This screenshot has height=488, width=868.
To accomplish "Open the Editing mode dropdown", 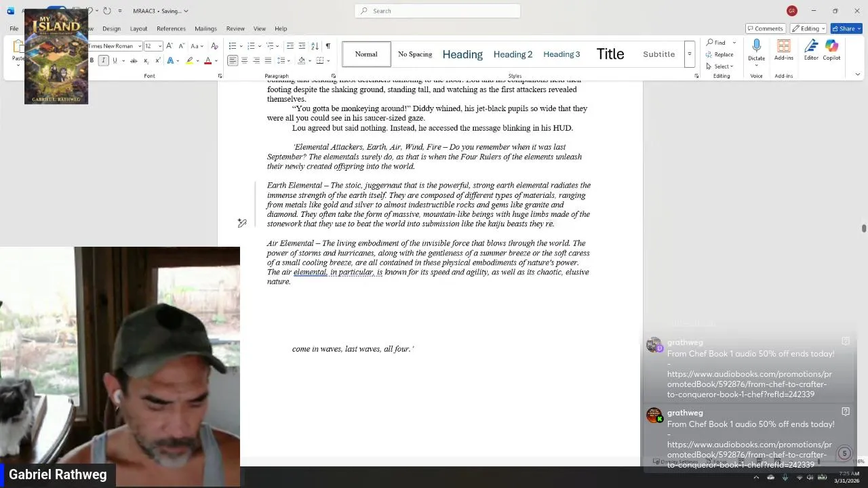I will click(x=808, y=28).
